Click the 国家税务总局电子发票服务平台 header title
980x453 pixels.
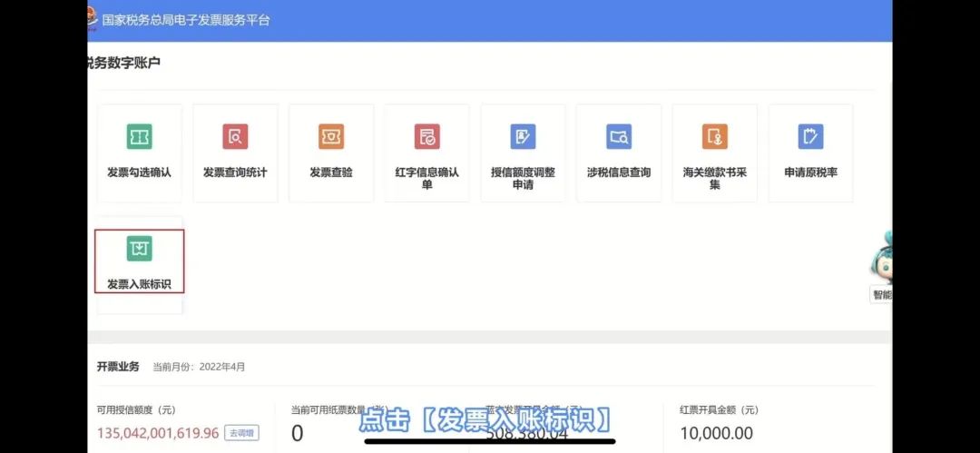point(185,20)
